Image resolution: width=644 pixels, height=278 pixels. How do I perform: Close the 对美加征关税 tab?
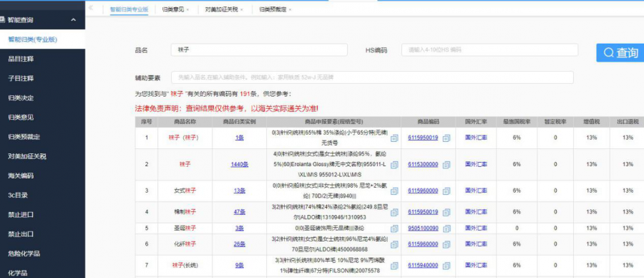click(242, 9)
